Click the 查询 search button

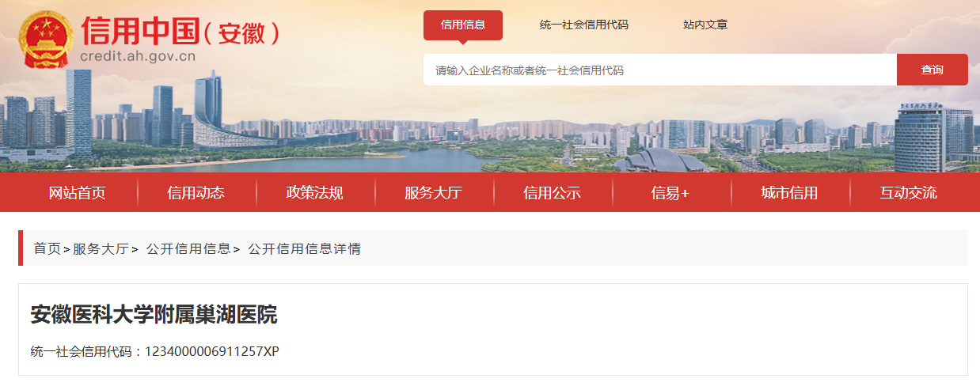point(933,70)
